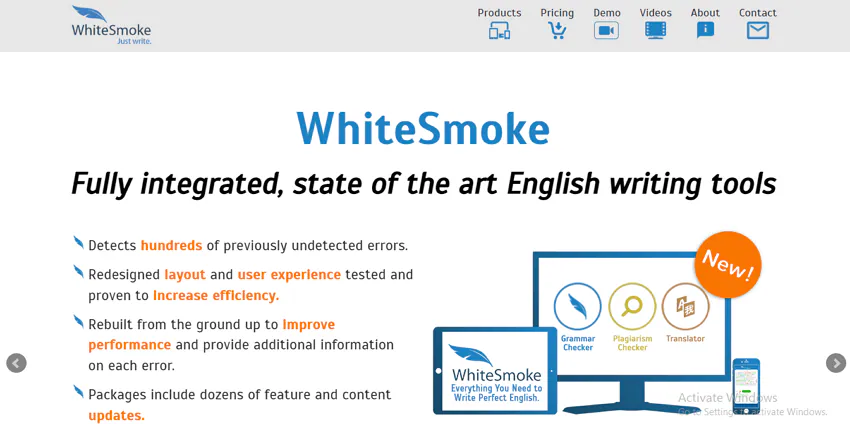
Task: Click the orange 'hundreds' text
Action: click(171, 246)
